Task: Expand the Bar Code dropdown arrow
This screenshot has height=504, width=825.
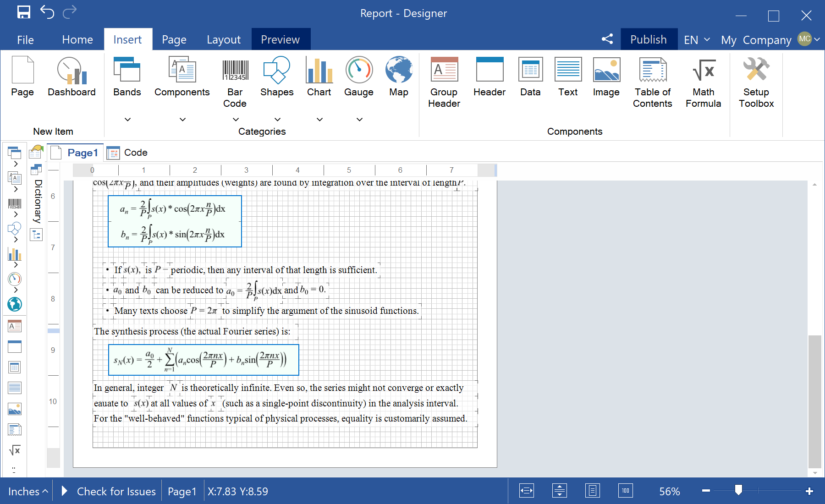Action: [x=236, y=120]
